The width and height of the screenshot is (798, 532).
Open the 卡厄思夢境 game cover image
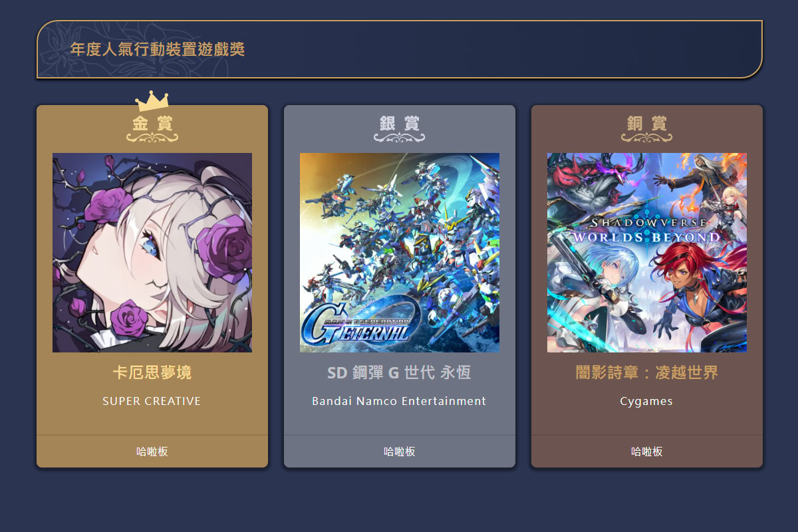[x=152, y=253]
